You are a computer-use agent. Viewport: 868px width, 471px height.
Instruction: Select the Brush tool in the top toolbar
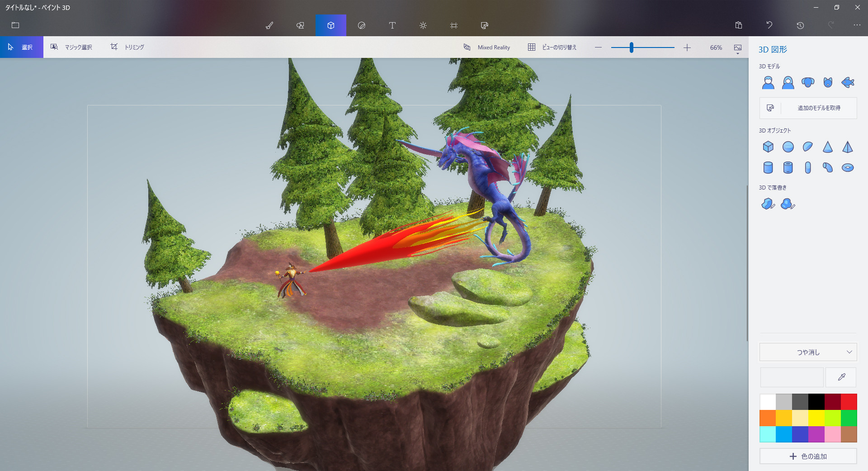[x=269, y=25]
